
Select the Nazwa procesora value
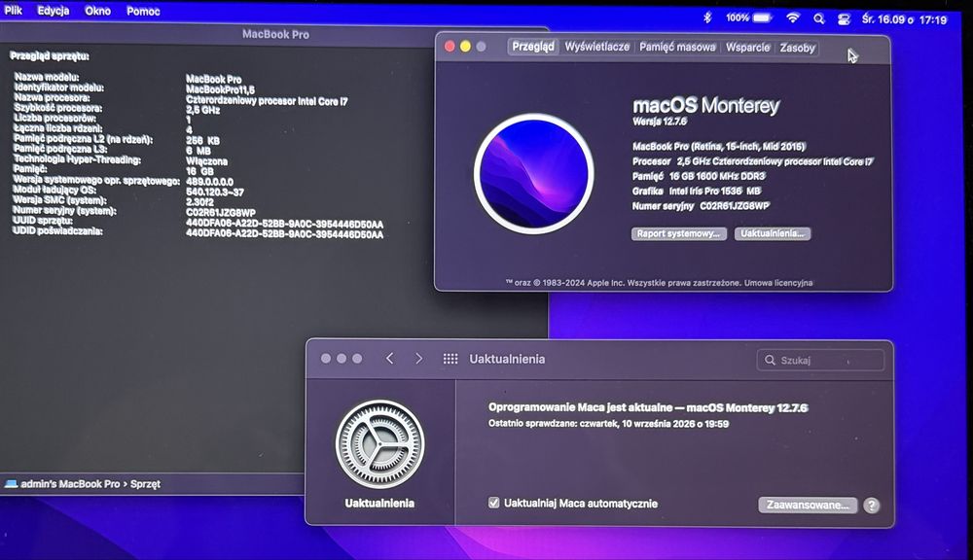tap(267, 100)
